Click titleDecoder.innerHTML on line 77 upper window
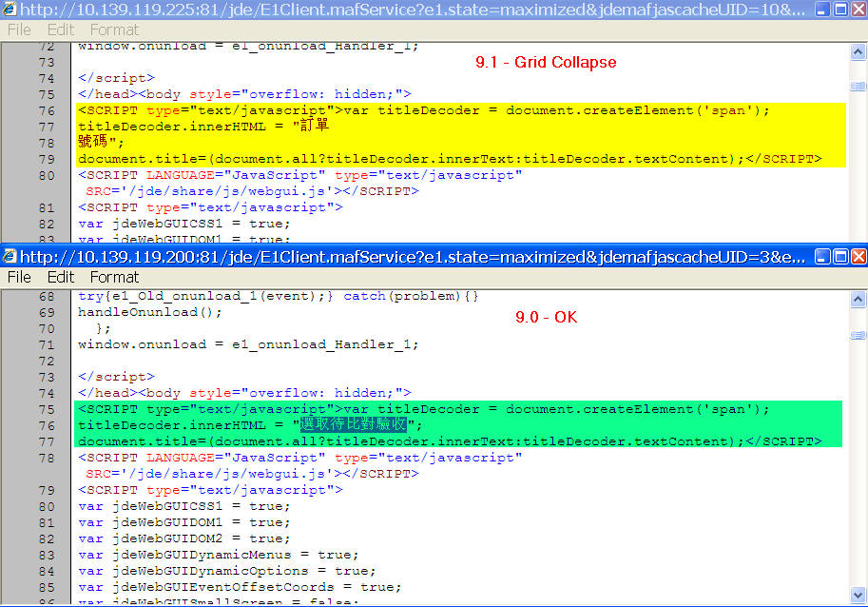868x607 pixels. click(172, 127)
